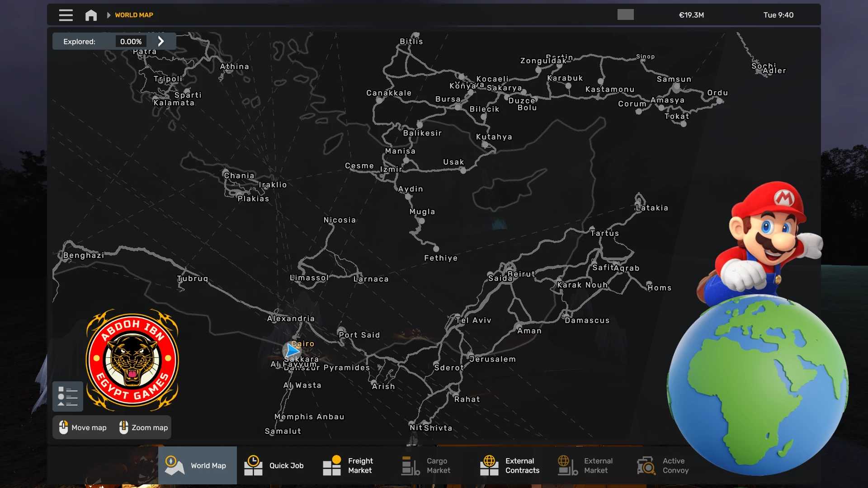Click the Alexandria city label
This screenshot has height=488, width=868.
coord(291,319)
